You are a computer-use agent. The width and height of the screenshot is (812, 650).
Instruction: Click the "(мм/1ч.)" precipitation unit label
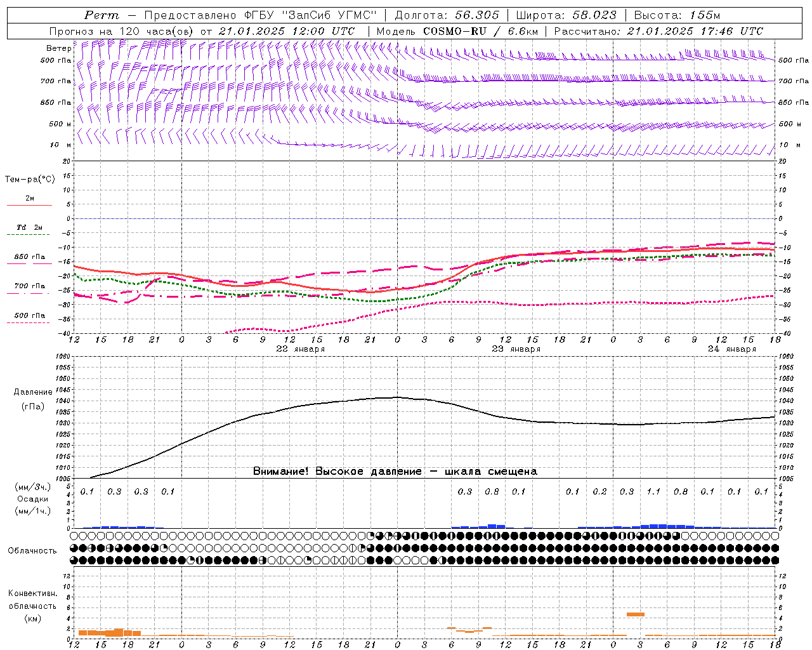33,511
